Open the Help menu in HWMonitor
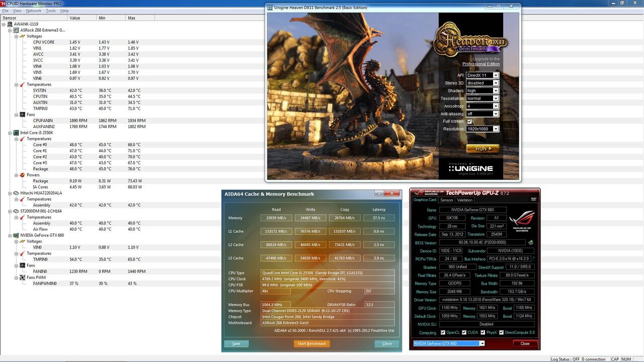The height and width of the screenshot is (362, 644). [x=64, y=11]
